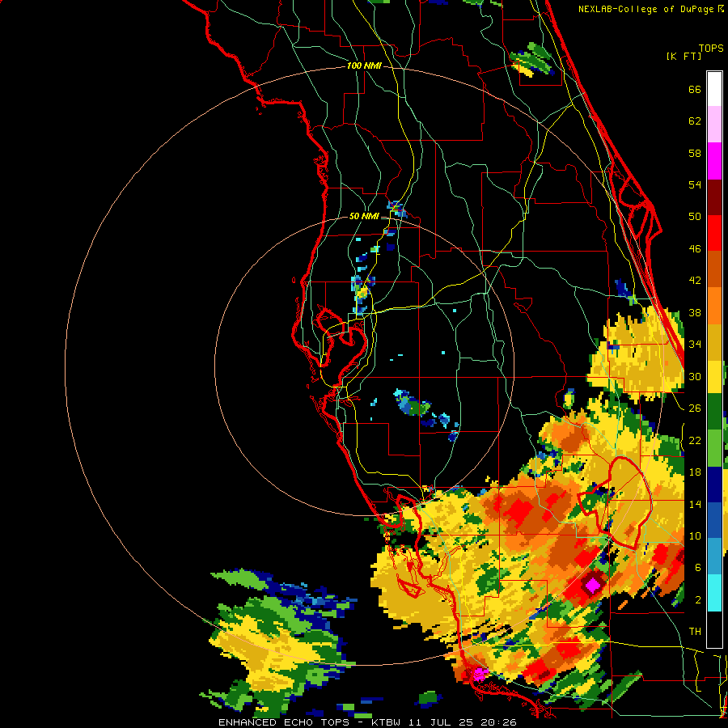Viewport: 728px width, 728px height.
Task: Pick the light green swatch in the color bar
Action: point(714,448)
